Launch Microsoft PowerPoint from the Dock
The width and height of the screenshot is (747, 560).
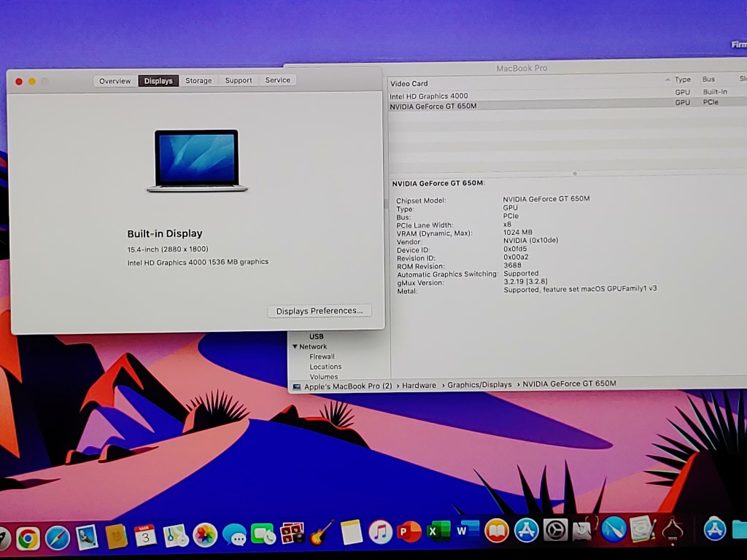(409, 531)
